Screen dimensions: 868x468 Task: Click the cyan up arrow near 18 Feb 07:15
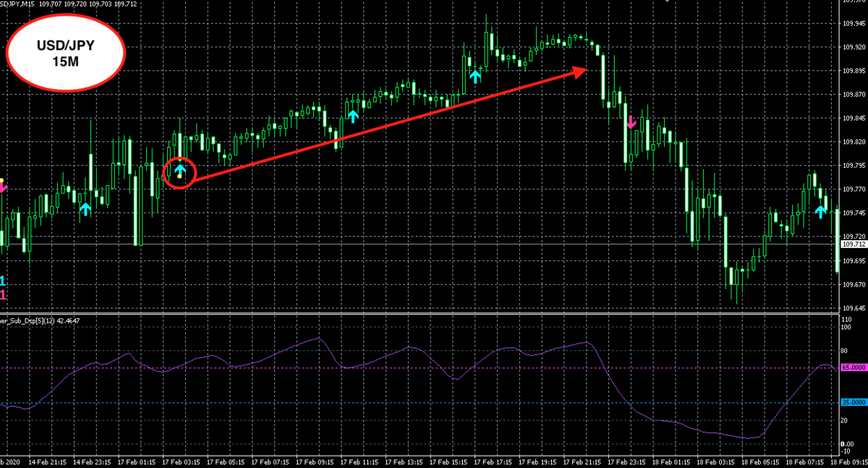(x=820, y=211)
